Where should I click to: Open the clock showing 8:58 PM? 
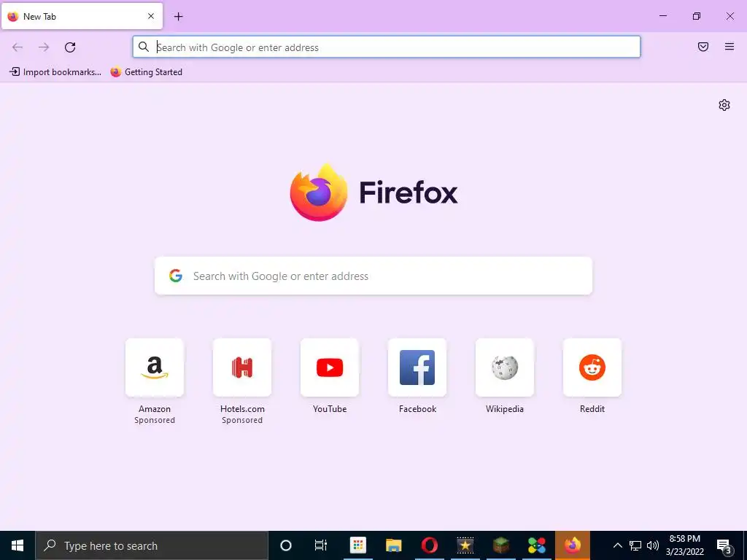[x=684, y=545]
